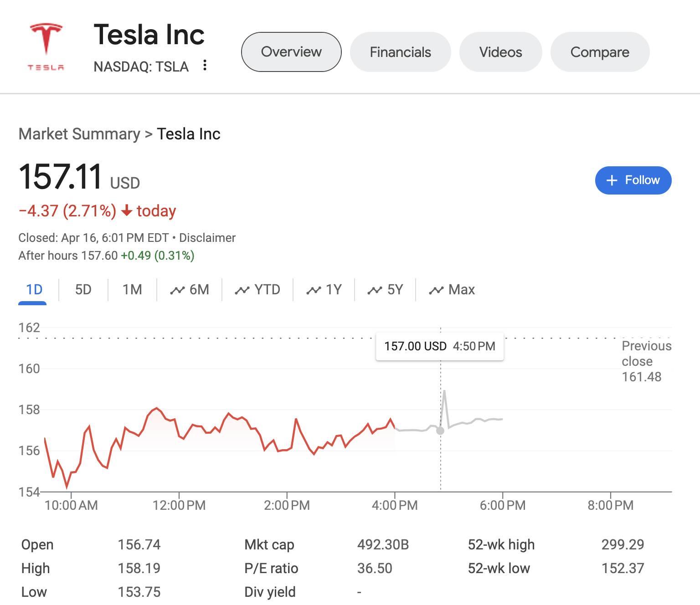The height and width of the screenshot is (605, 700).
Task: Click the trend icon next to 6M
Action: point(177,290)
